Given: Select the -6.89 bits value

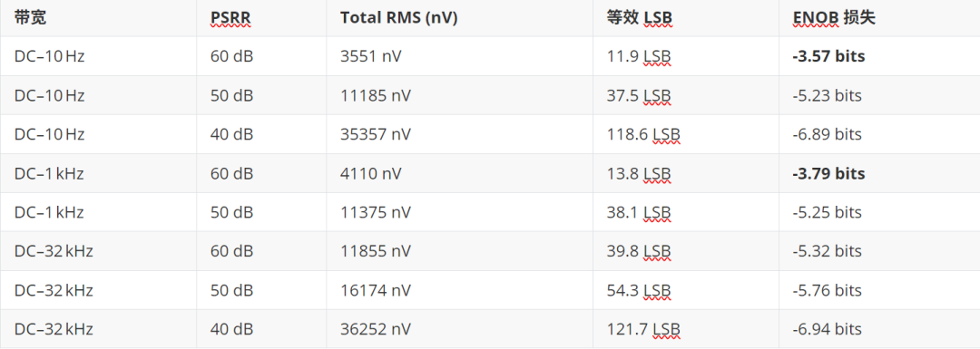Looking at the screenshot, I should tap(827, 134).
